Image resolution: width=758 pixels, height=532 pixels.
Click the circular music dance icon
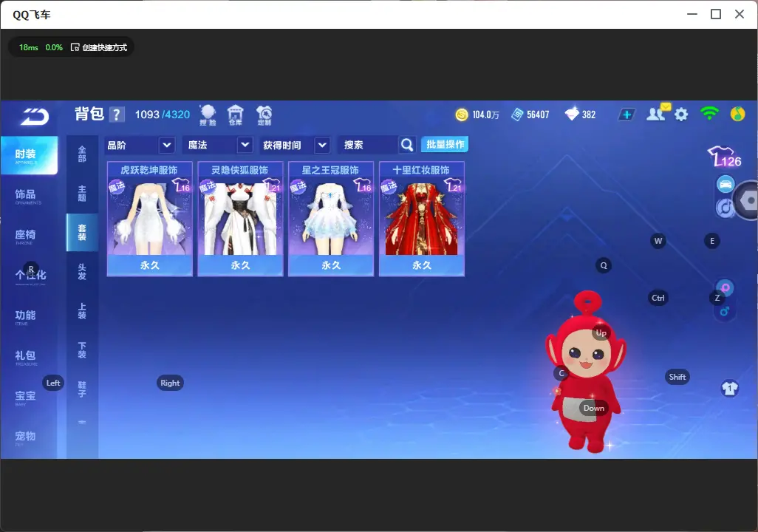coord(725,208)
